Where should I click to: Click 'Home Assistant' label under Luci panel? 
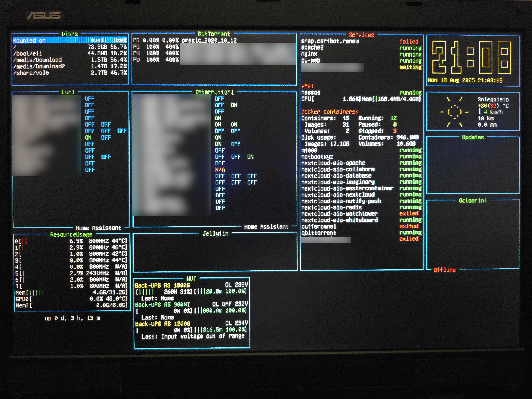[x=98, y=228]
